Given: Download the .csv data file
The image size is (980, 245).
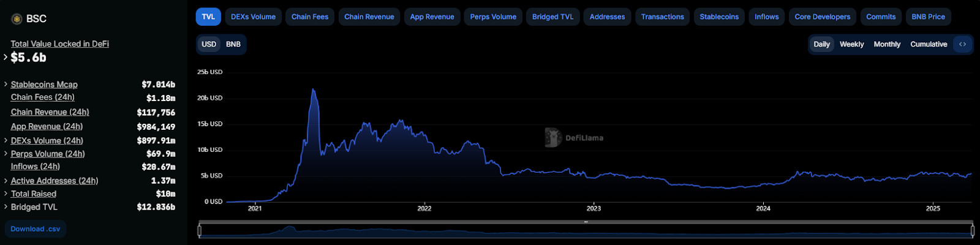Looking at the screenshot, I should [36, 229].
